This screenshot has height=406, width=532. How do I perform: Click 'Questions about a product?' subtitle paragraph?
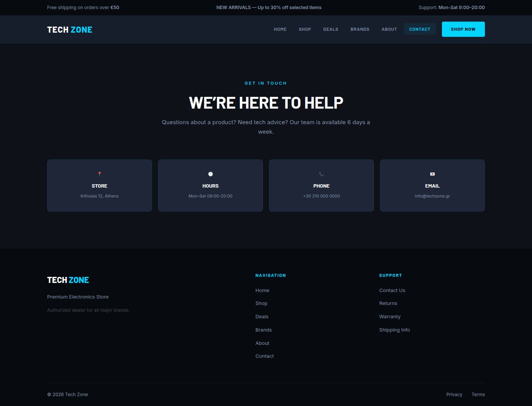click(266, 127)
